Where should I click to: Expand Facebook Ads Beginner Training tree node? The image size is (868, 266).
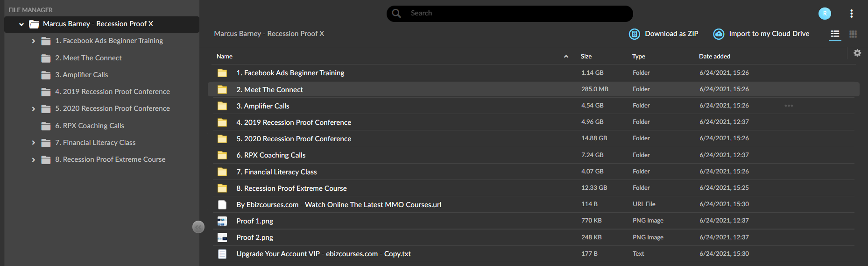click(33, 41)
